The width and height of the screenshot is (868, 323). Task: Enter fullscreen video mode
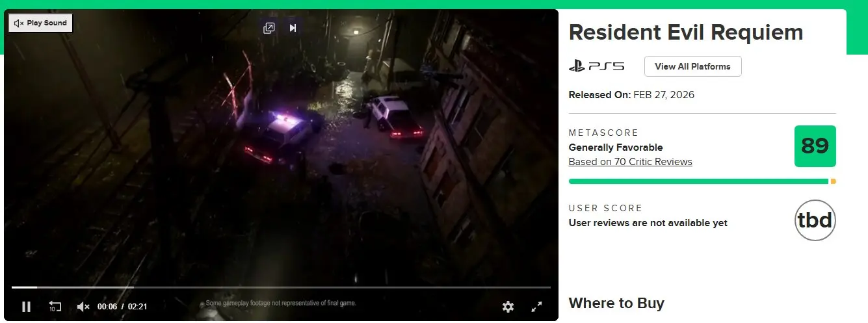(537, 307)
